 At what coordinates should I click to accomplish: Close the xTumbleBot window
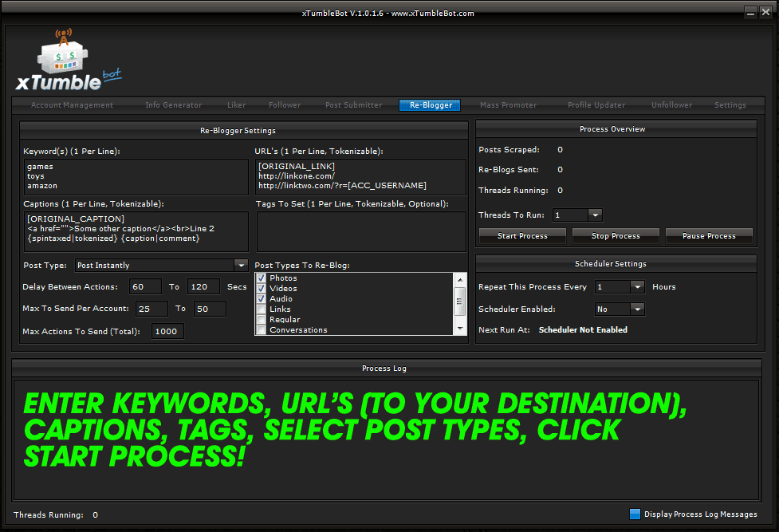765,12
